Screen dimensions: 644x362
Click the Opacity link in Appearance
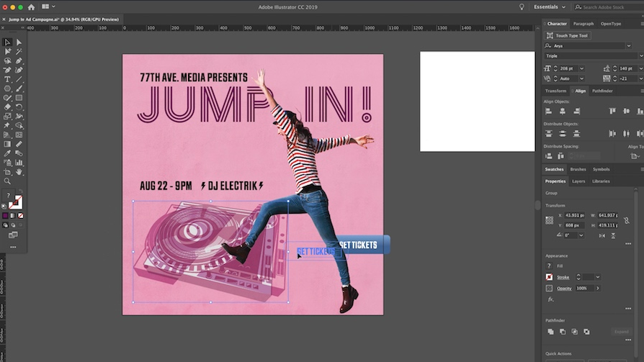563,288
